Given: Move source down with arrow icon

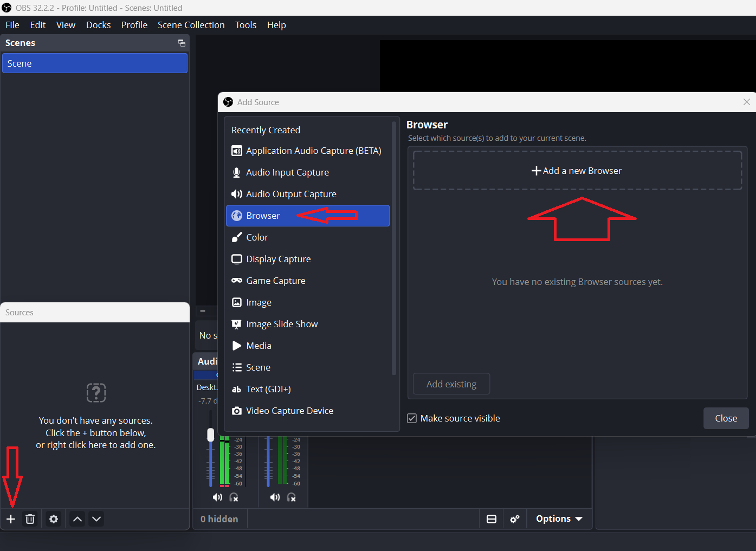Looking at the screenshot, I should tap(96, 519).
